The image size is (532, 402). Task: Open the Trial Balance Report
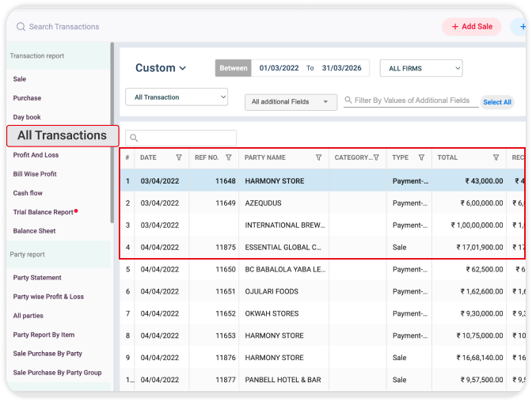click(43, 212)
